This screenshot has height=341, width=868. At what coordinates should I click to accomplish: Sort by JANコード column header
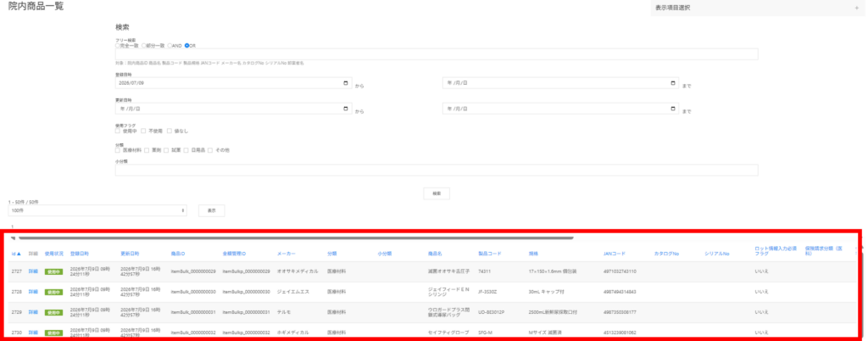[x=615, y=254]
